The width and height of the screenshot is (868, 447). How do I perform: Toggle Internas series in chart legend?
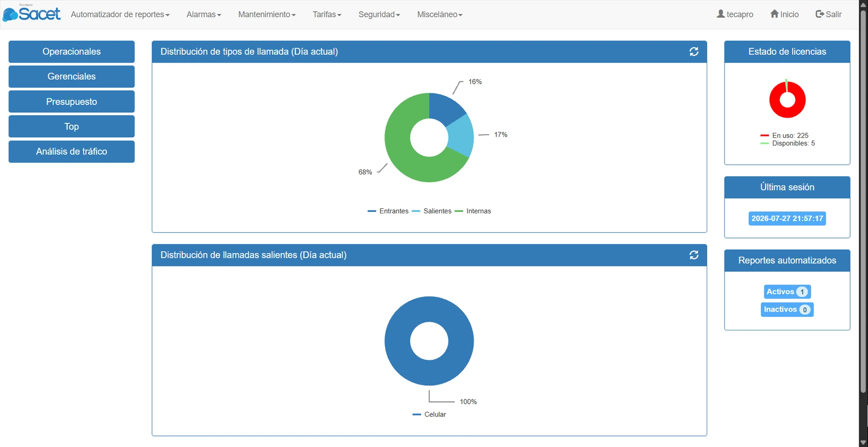473,211
